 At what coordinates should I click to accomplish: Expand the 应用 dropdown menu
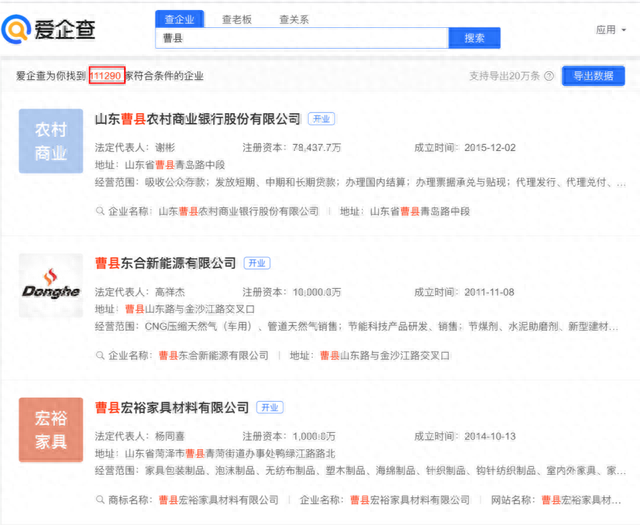pyautogui.click(x=610, y=30)
